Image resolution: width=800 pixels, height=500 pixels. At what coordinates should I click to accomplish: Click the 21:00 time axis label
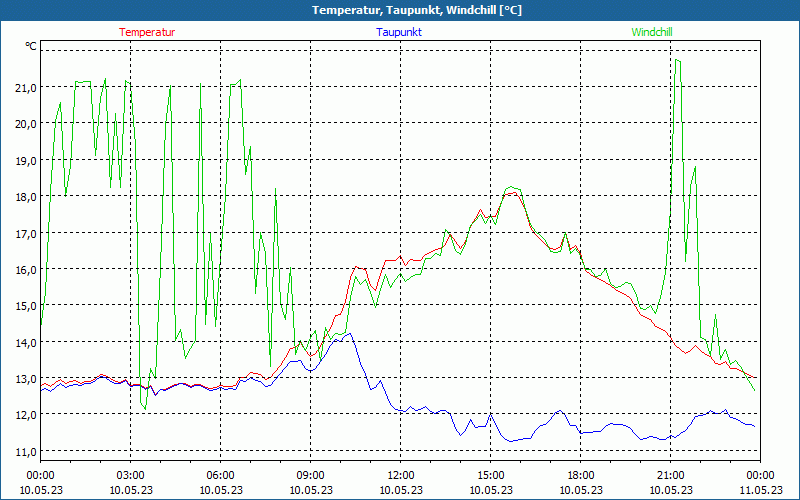click(x=670, y=475)
